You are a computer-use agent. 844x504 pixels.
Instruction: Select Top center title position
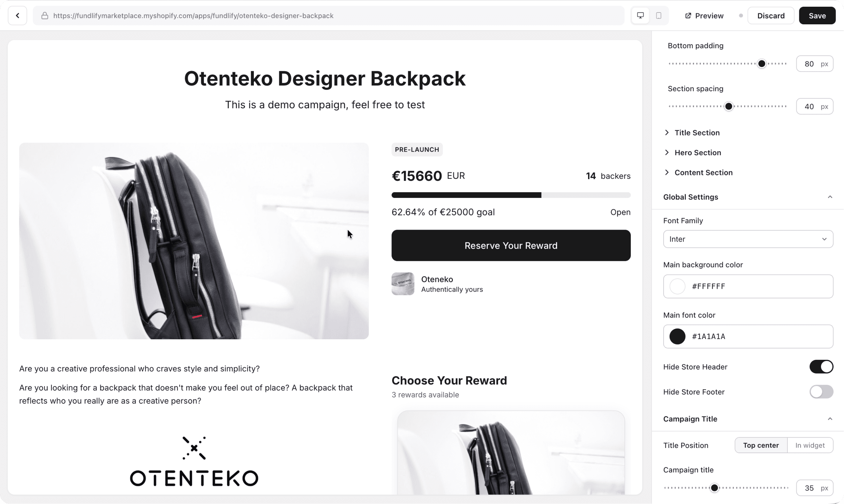click(761, 445)
